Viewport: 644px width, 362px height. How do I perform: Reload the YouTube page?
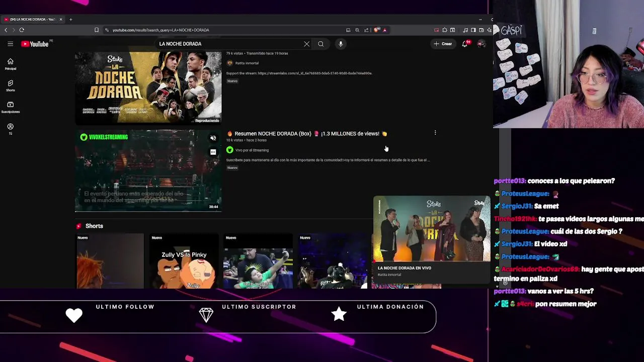pyautogui.click(x=22, y=30)
